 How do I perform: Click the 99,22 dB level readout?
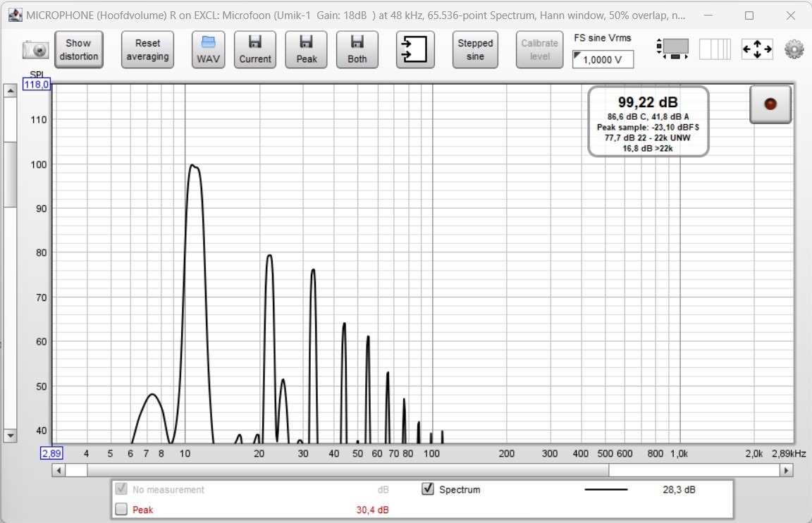[648, 102]
